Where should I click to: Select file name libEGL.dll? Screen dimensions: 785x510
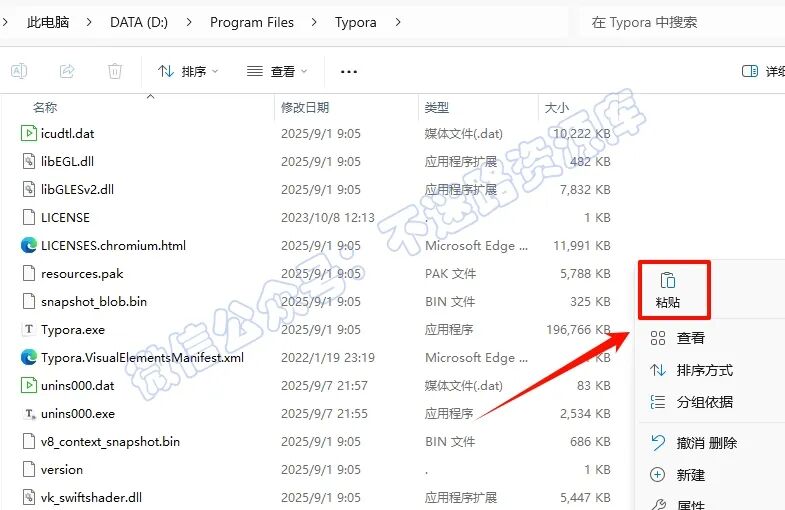(x=68, y=162)
